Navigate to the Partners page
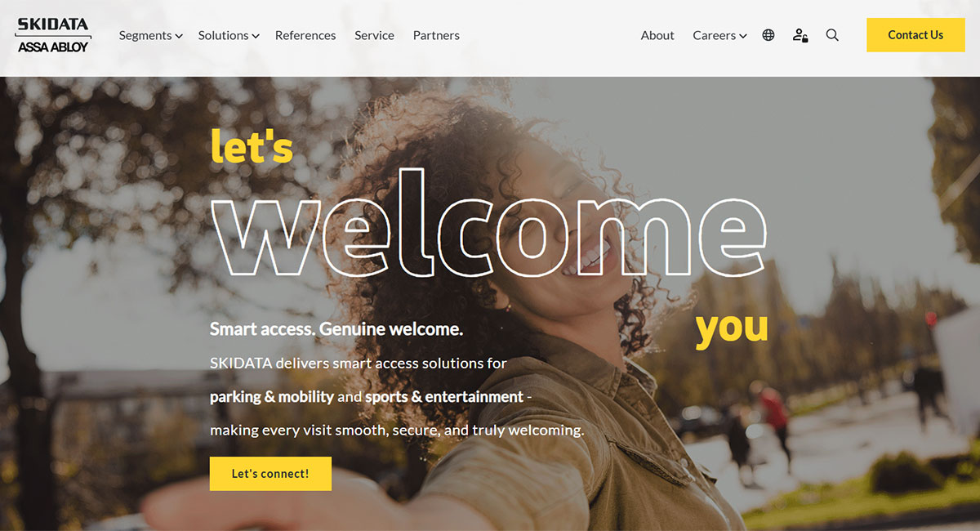Image resolution: width=980 pixels, height=531 pixels. tap(436, 35)
